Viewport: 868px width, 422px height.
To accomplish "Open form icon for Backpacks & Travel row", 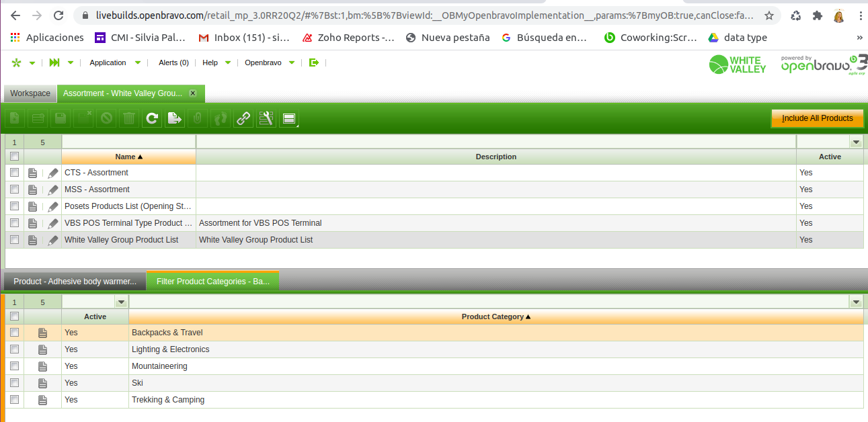I will (x=43, y=333).
